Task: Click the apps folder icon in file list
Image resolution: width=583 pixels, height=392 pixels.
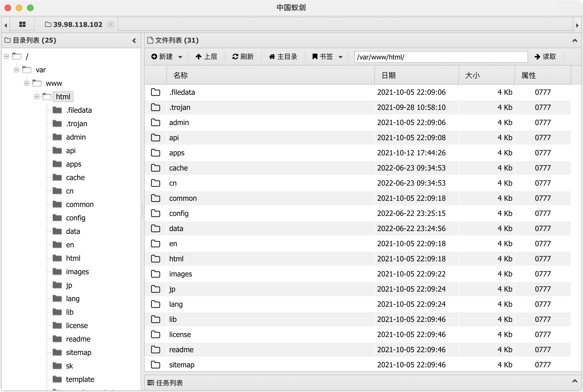Action: [x=156, y=153]
